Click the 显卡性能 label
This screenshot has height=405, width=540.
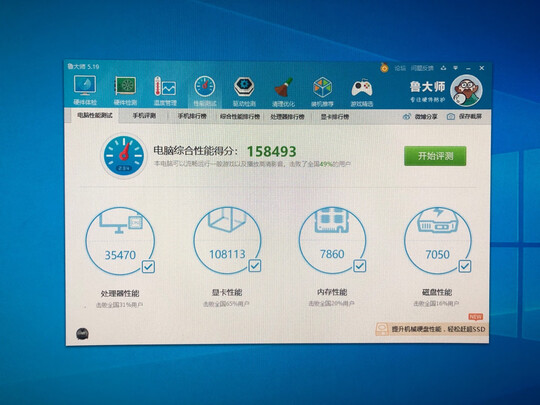pyautogui.click(x=227, y=292)
